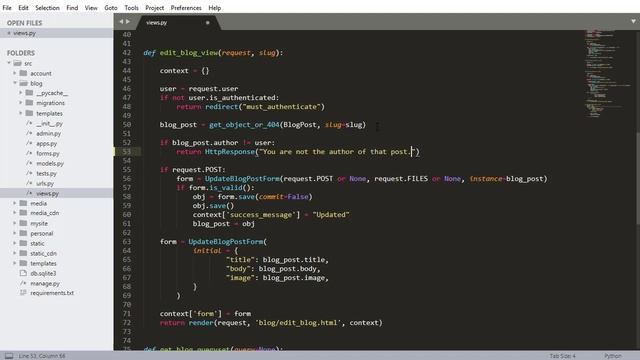This screenshot has width=640, height=360.
Task: Open the Project menu
Action: coord(155,8)
